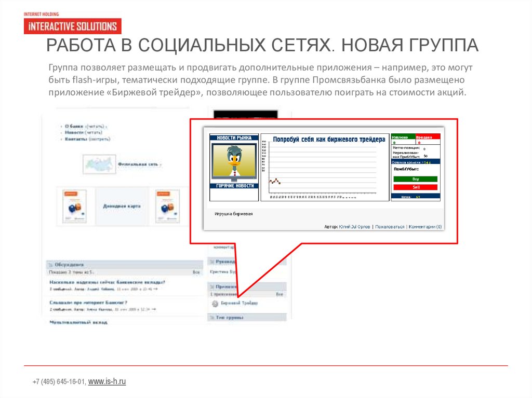Open the Новости (читать) link
The width and height of the screenshot is (532, 398).
[x=84, y=132]
